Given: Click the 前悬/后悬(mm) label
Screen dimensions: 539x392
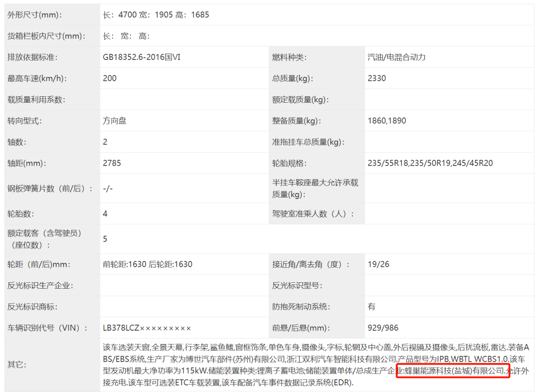Looking at the screenshot, I should tap(301, 328).
